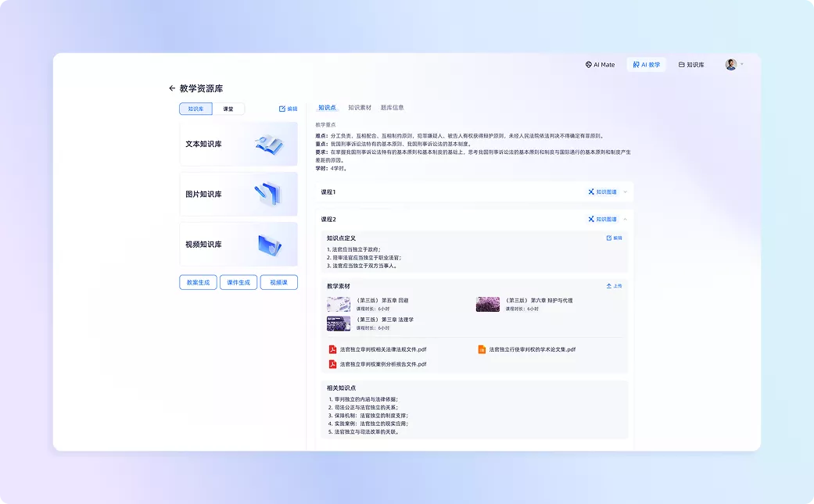Open the 文本知识库 card
This screenshot has width=814, height=504.
(238, 144)
